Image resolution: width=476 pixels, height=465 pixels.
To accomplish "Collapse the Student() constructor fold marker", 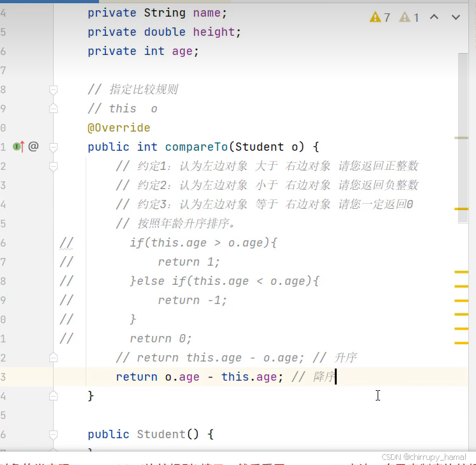I will point(54,435).
